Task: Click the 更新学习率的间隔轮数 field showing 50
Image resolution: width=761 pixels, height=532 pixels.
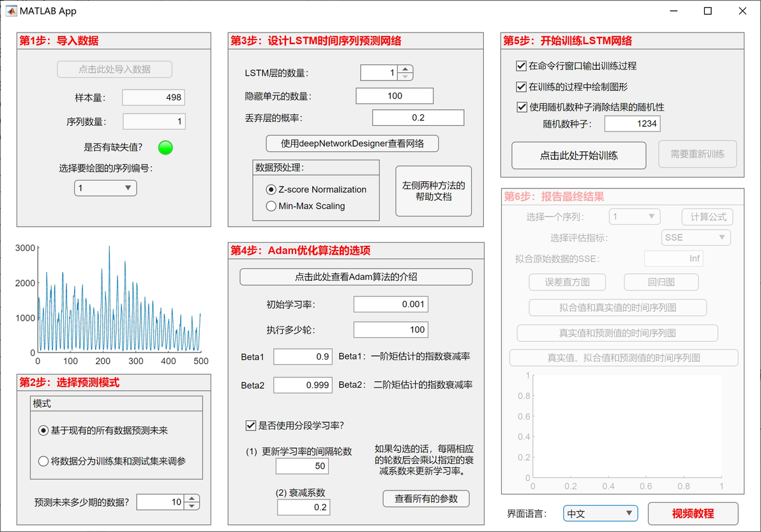Action: point(303,466)
